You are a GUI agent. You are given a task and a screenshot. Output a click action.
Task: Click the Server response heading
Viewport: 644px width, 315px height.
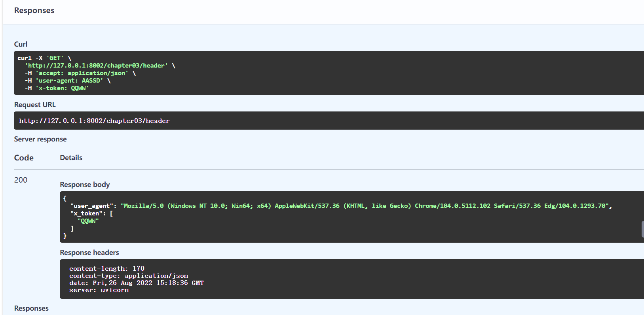tap(40, 139)
